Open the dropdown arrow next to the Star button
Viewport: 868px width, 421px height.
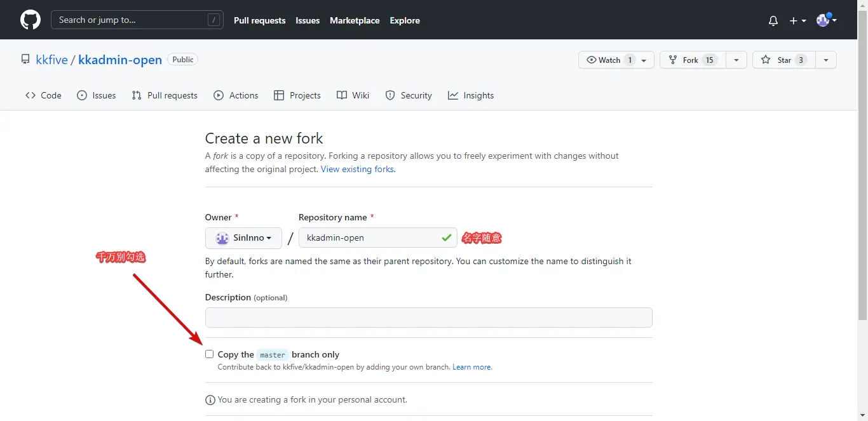(x=825, y=60)
